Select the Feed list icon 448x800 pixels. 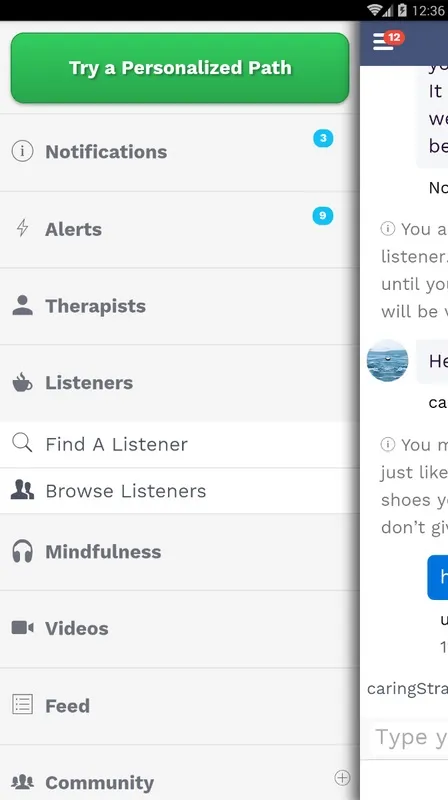(x=22, y=705)
